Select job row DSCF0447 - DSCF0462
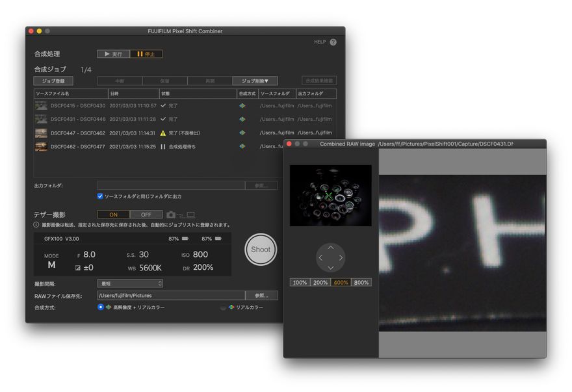The image size is (572, 392). pos(185,133)
